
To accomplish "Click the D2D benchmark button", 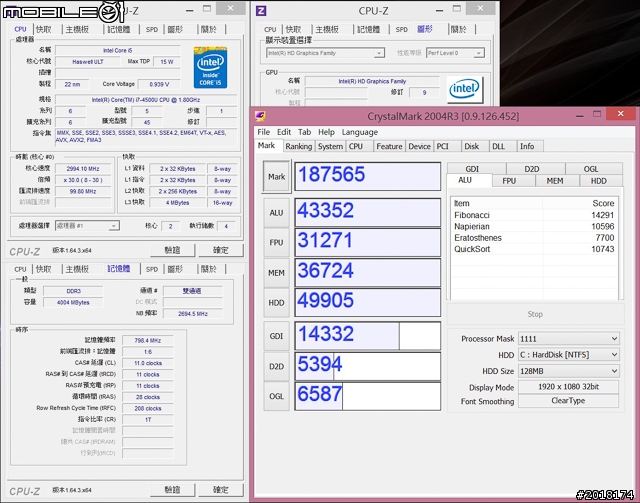I will [x=276, y=366].
